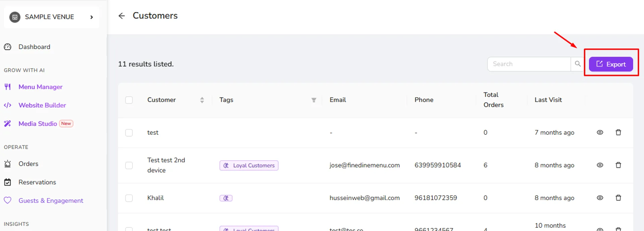This screenshot has height=231, width=644.
Task: Open Website Builder
Action: 42,105
